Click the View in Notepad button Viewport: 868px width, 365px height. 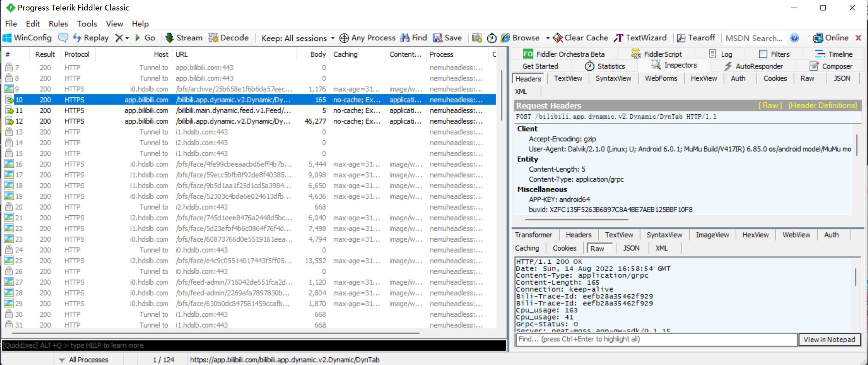tap(829, 339)
